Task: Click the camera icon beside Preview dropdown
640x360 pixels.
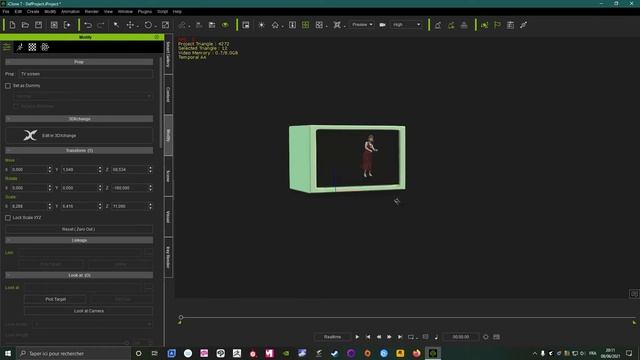Action: [382, 25]
